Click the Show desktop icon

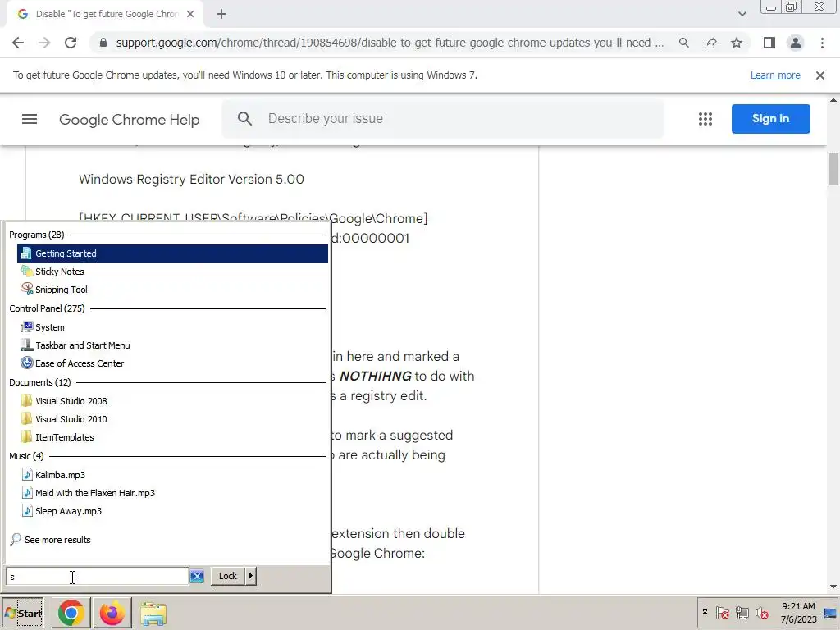tap(831, 613)
